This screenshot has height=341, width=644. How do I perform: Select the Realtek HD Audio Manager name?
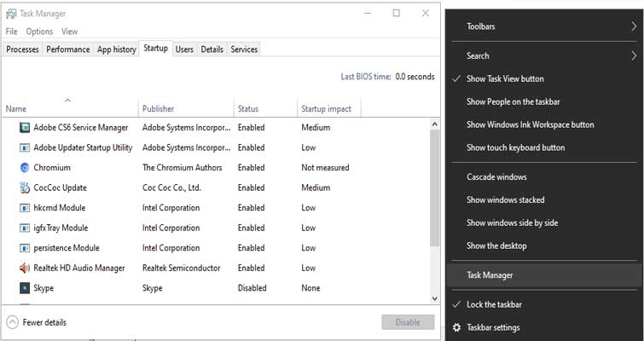79,269
